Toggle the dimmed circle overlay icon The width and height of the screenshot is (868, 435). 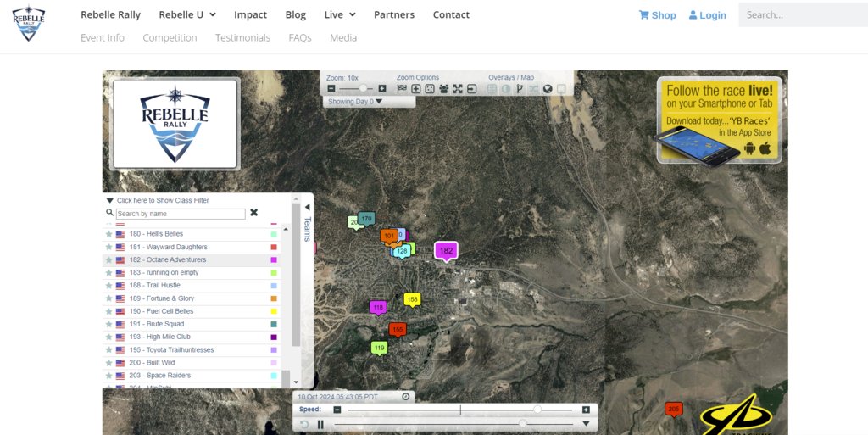pos(505,88)
